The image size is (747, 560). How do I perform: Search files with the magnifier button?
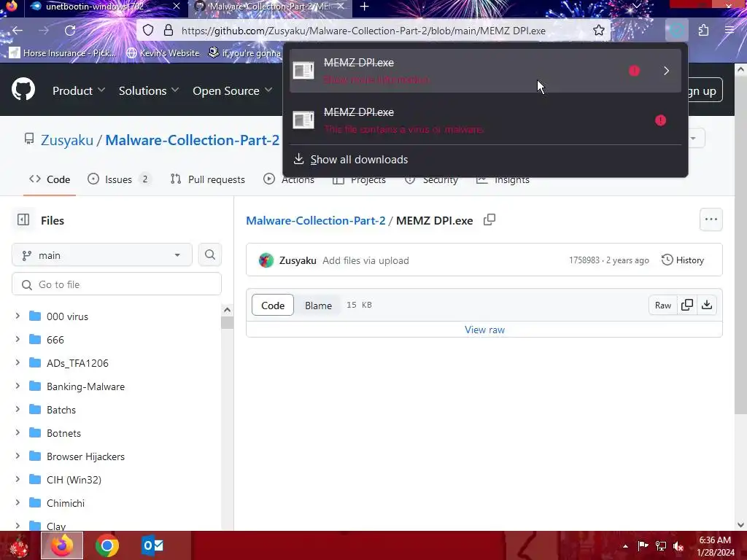tap(209, 254)
